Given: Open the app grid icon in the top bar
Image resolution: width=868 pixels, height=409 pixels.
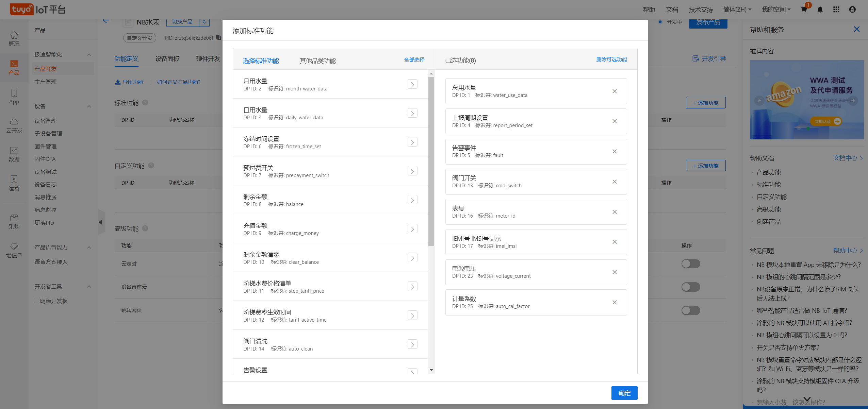Looking at the screenshot, I should (x=836, y=9).
